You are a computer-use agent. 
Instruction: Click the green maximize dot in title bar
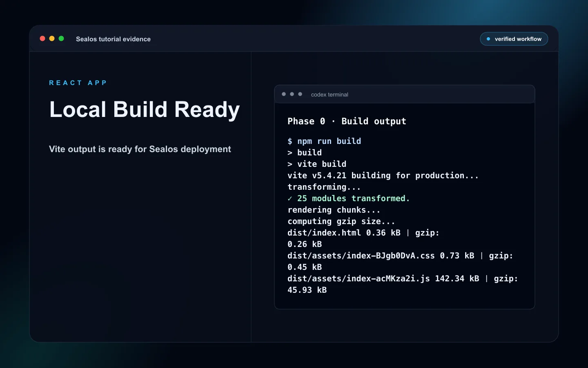61,38
